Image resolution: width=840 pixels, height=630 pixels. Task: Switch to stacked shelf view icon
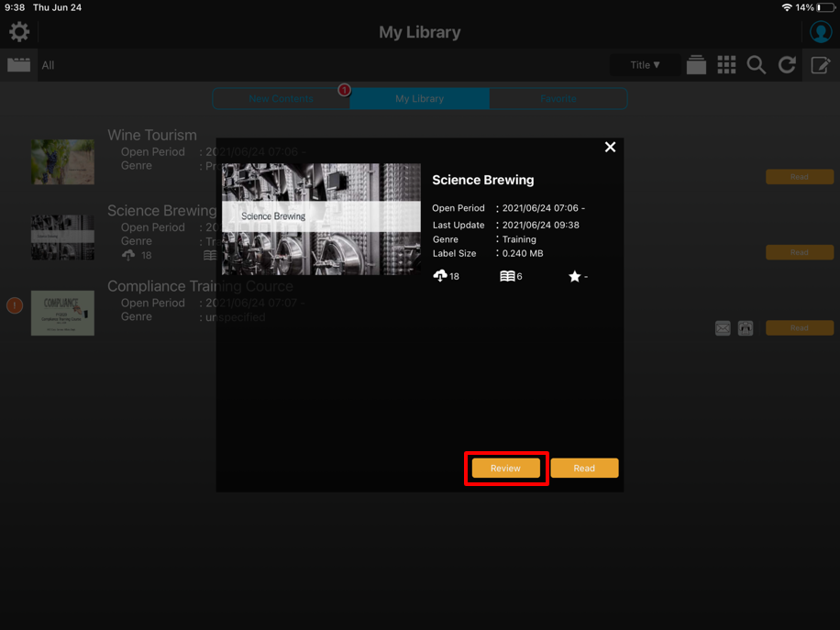[x=696, y=65]
